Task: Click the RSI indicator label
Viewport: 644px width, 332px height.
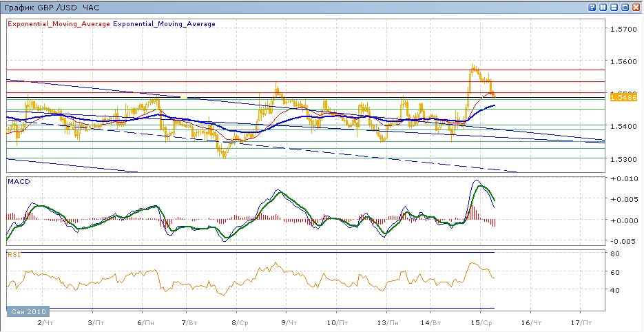Action: (13, 254)
